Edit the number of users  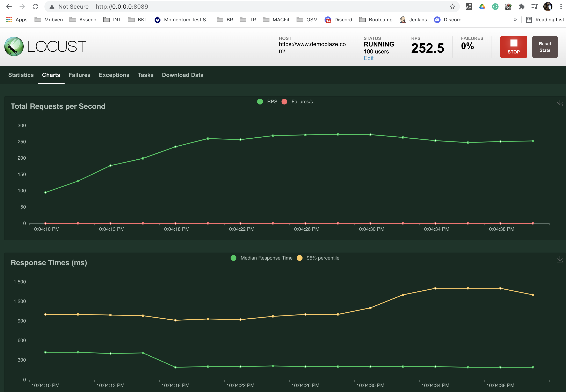point(368,58)
